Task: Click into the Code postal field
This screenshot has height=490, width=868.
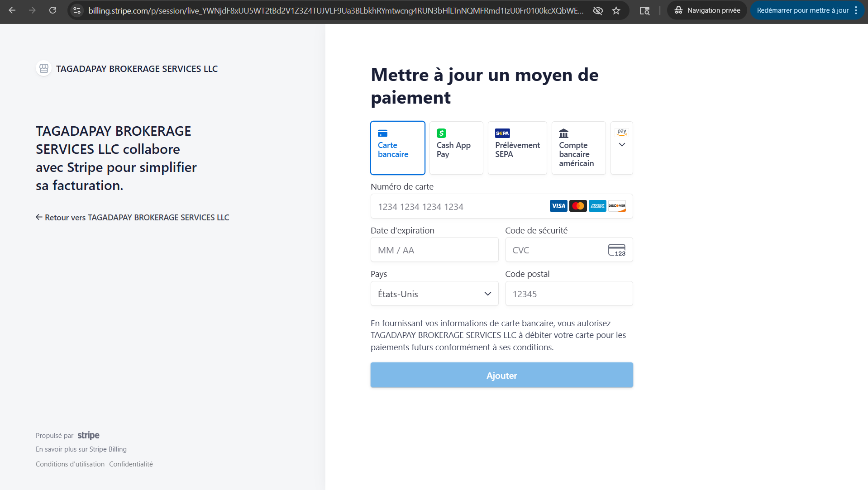Action: coord(568,294)
